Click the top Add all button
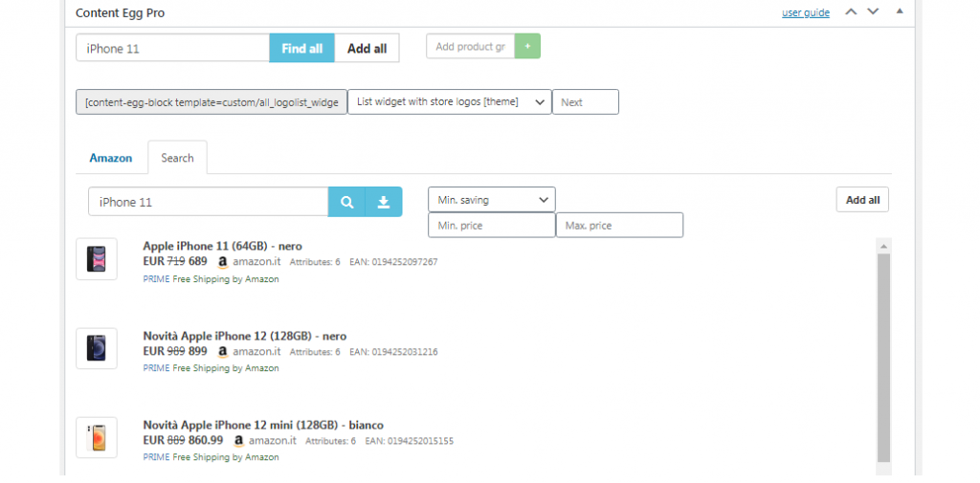Image resolution: width=980 pixels, height=483 pixels. 367,48
